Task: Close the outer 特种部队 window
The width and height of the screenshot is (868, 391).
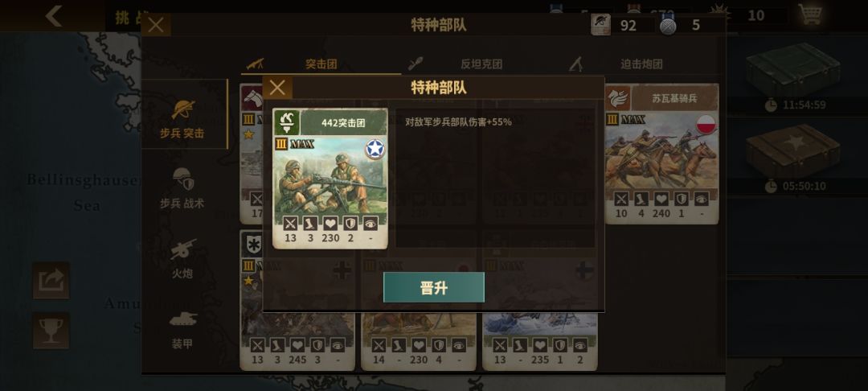Action: (156, 25)
